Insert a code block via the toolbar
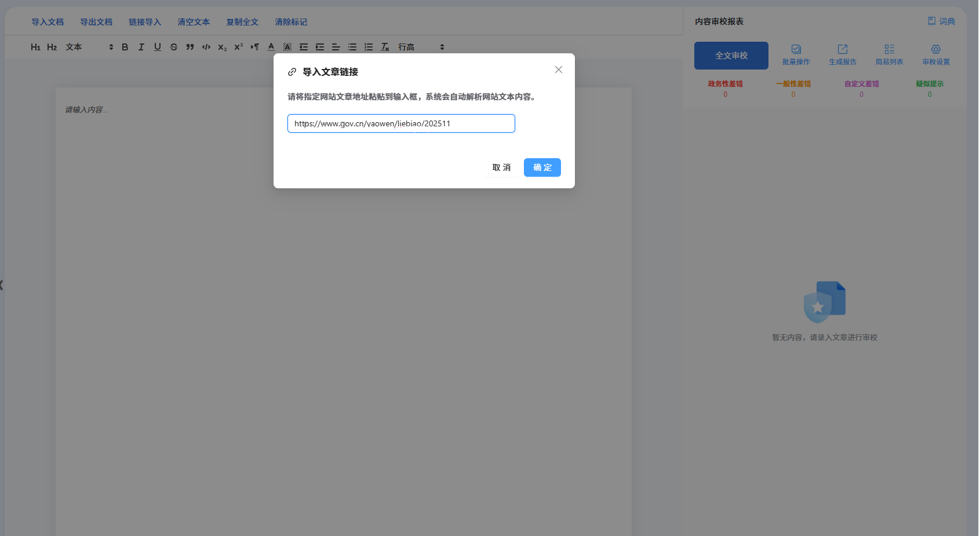Screen dimensions: 980x536 pyautogui.click(x=206, y=47)
